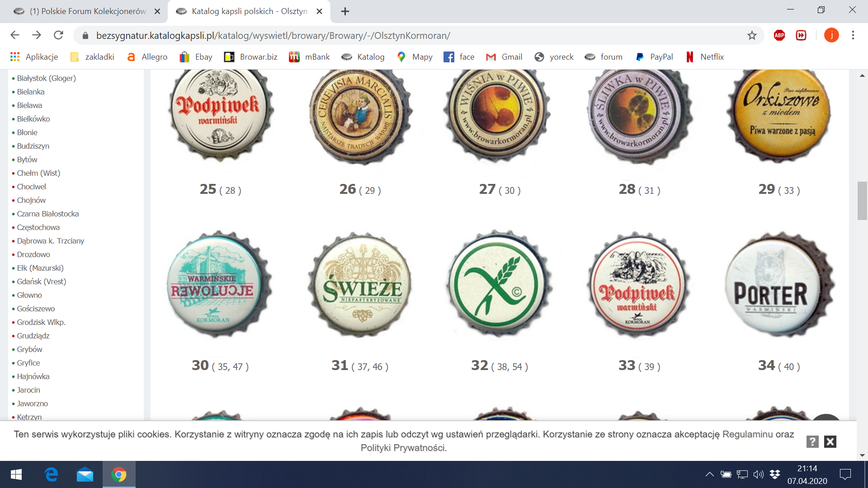Open the Allegro bookmark
This screenshot has height=488, width=868.
tap(147, 57)
